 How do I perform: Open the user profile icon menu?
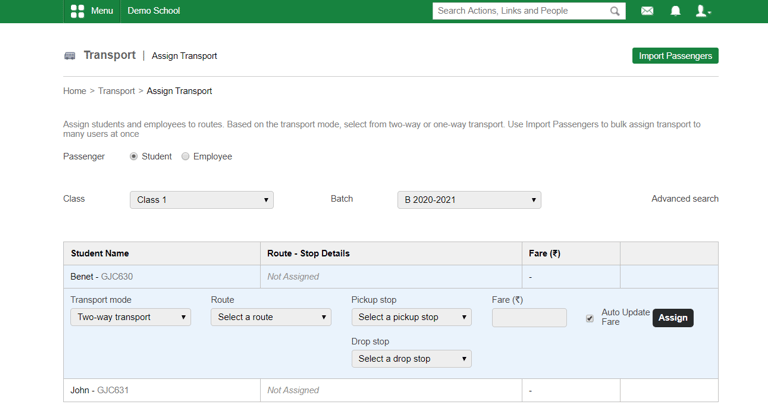(703, 11)
